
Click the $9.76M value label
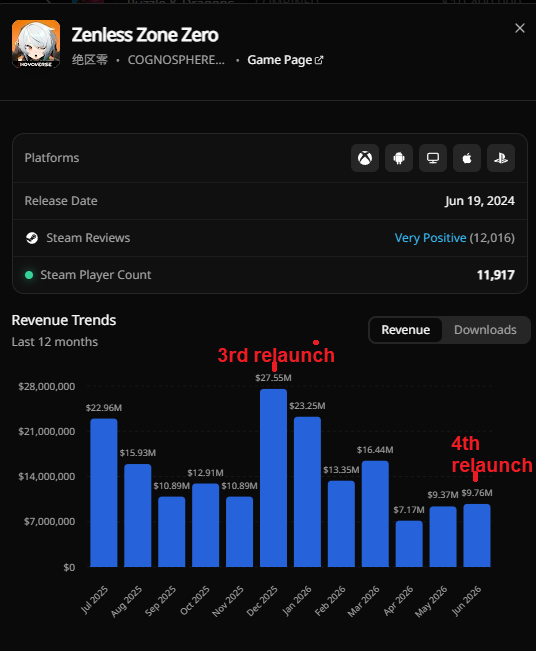[x=477, y=493]
